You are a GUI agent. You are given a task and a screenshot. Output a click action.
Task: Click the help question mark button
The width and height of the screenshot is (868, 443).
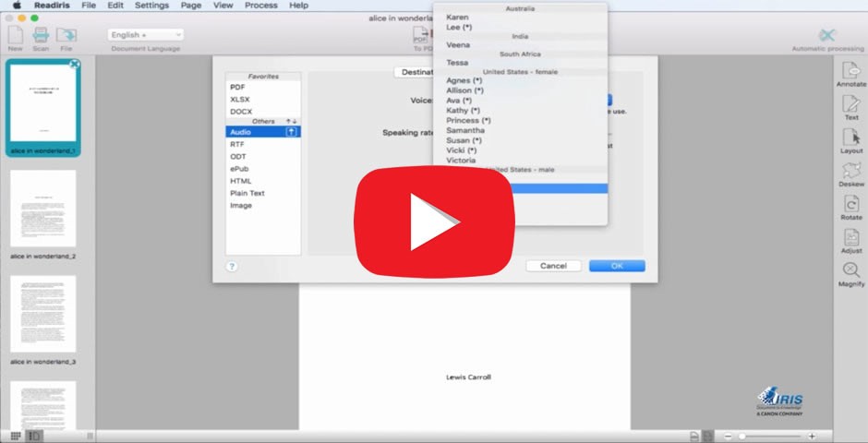(x=232, y=267)
